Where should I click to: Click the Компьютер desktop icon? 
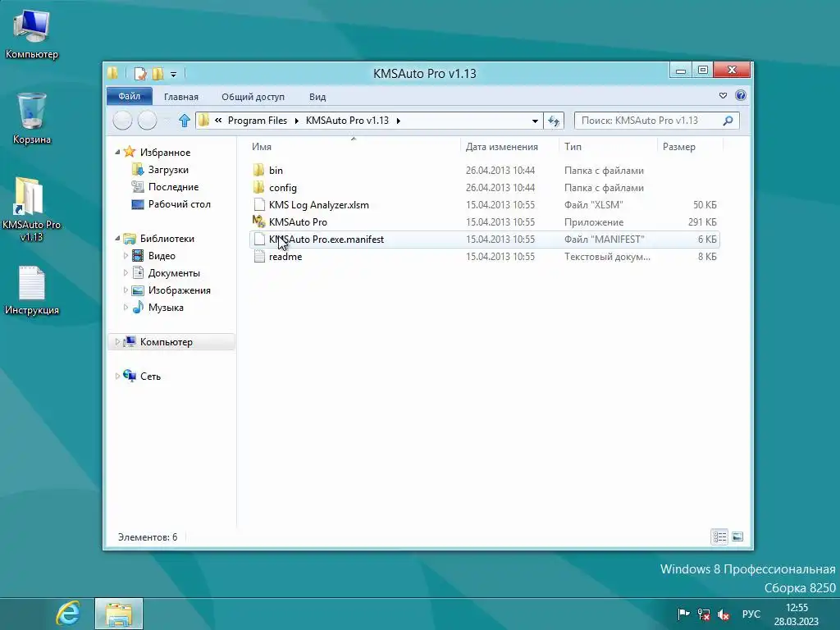[x=32, y=34]
